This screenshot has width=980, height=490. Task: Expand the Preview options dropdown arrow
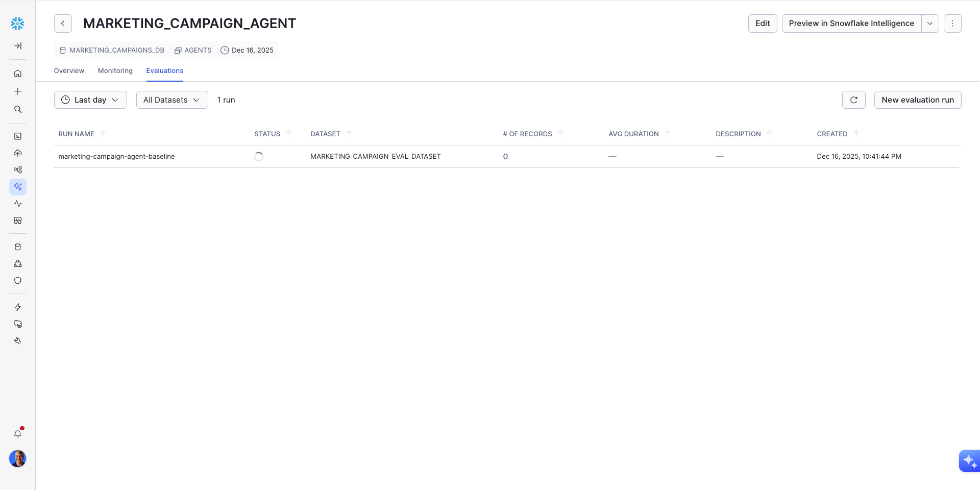pyautogui.click(x=930, y=23)
